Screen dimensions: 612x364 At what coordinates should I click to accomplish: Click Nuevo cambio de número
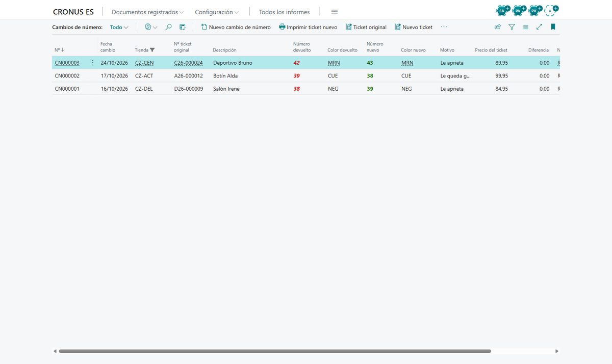point(236,27)
